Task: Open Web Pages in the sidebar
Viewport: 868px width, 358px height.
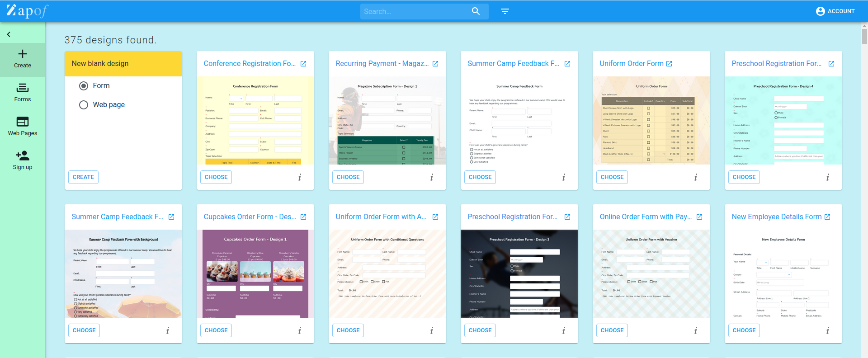Action: 23,127
